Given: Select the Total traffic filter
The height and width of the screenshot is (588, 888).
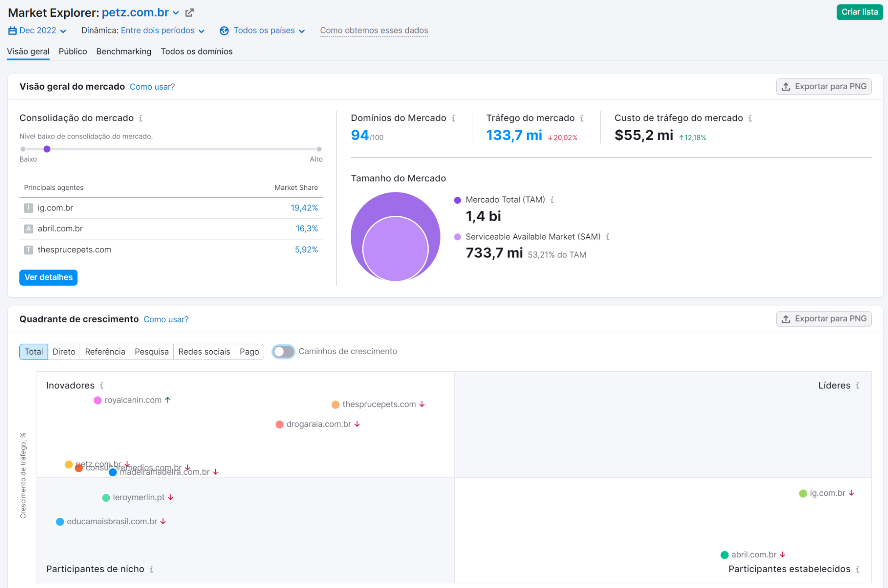Looking at the screenshot, I should coord(34,352).
